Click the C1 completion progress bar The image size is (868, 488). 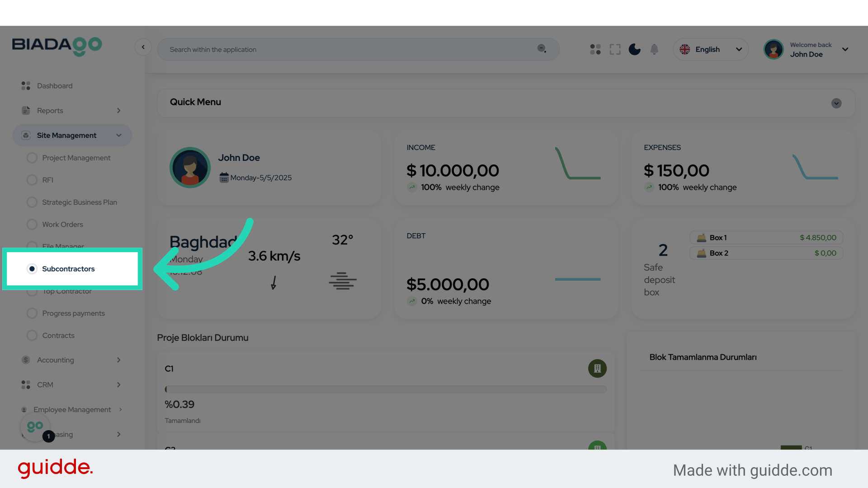click(x=386, y=389)
